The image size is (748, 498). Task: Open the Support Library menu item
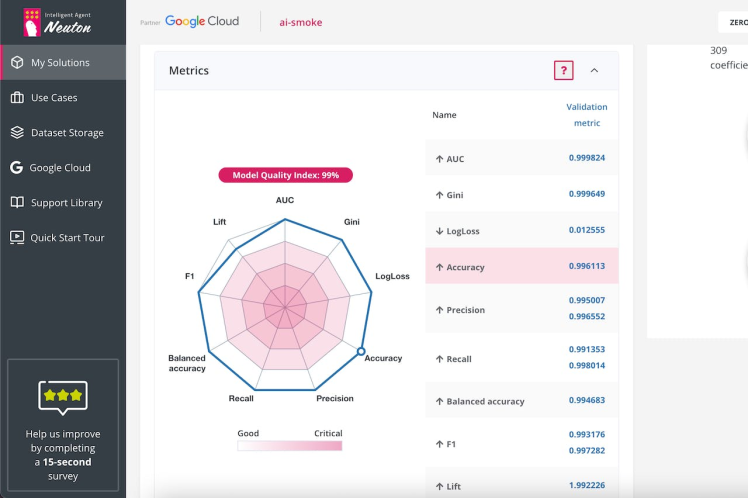click(x=66, y=203)
